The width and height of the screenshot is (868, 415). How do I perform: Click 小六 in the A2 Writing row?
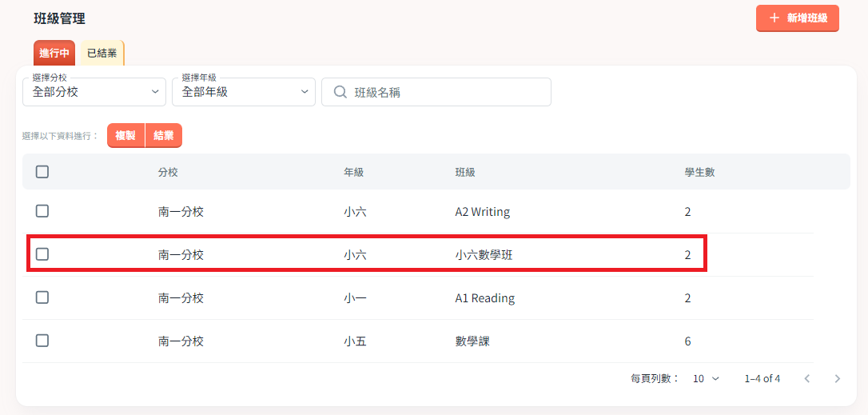(356, 212)
